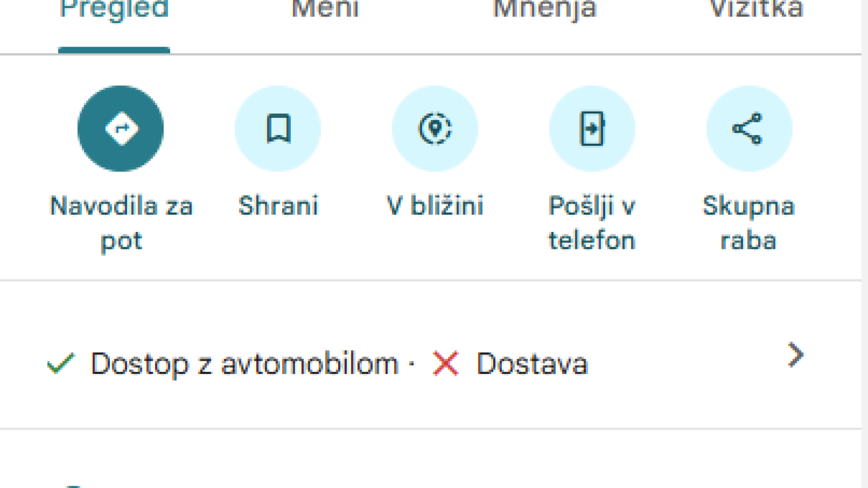Image resolution: width=868 pixels, height=488 pixels.
Task: Click the "Navodila za pot" text label
Action: point(121,223)
